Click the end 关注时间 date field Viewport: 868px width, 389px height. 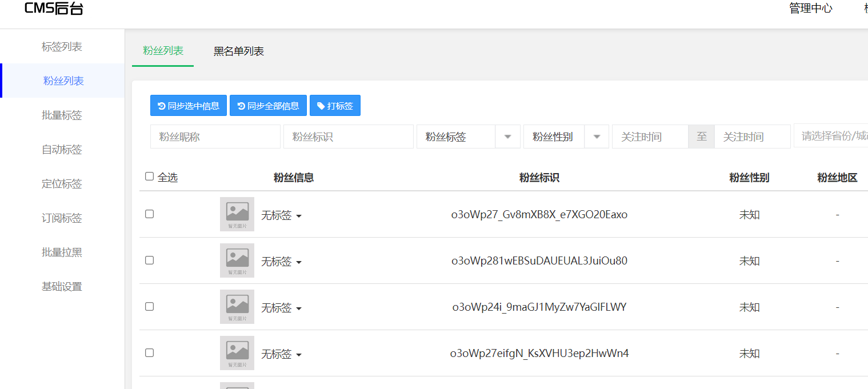click(x=753, y=137)
